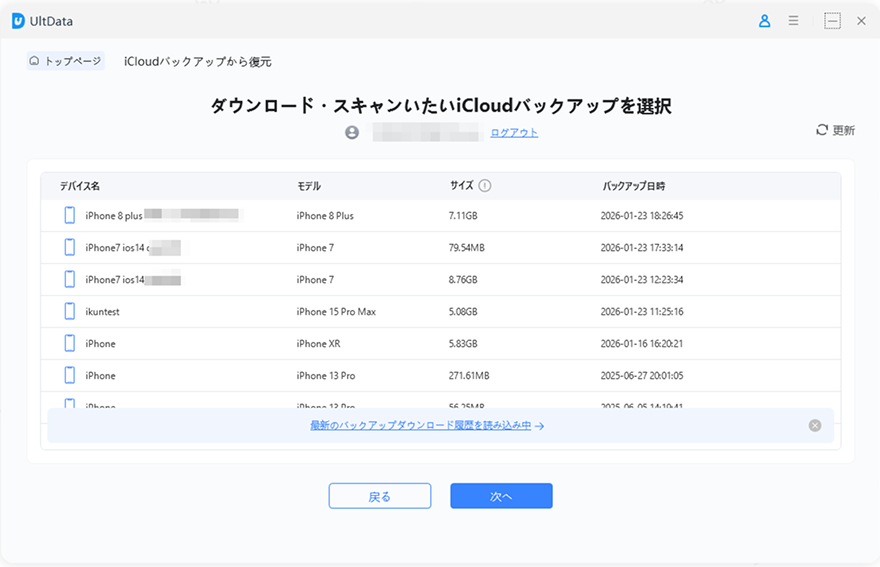
Task: Click the 8.76GB size cell
Action: click(x=463, y=280)
